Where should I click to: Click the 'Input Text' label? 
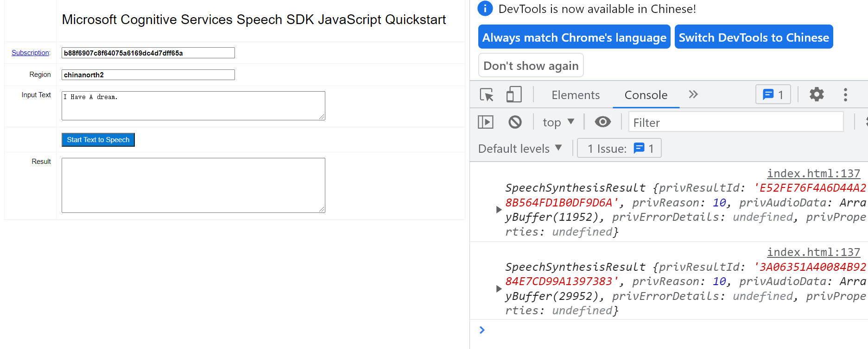pos(36,95)
